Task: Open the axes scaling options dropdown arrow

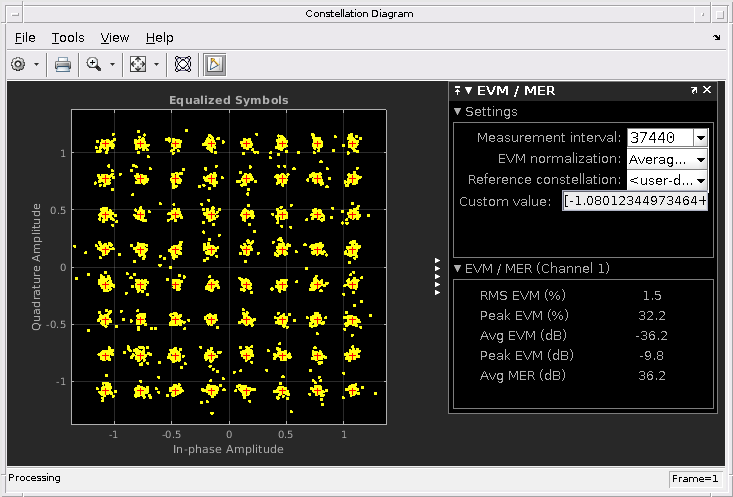Action: (157, 64)
